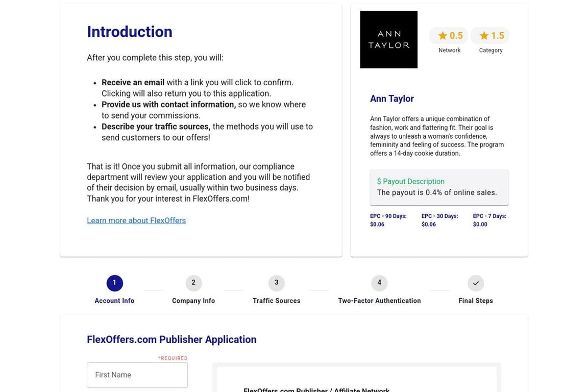Open the Learn more about FlexOffers link

[136, 220]
